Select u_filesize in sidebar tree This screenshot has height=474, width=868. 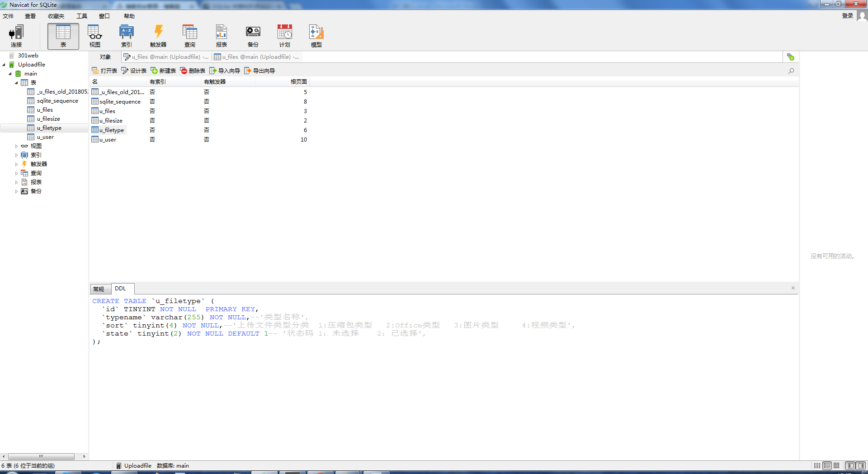tap(48, 119)
